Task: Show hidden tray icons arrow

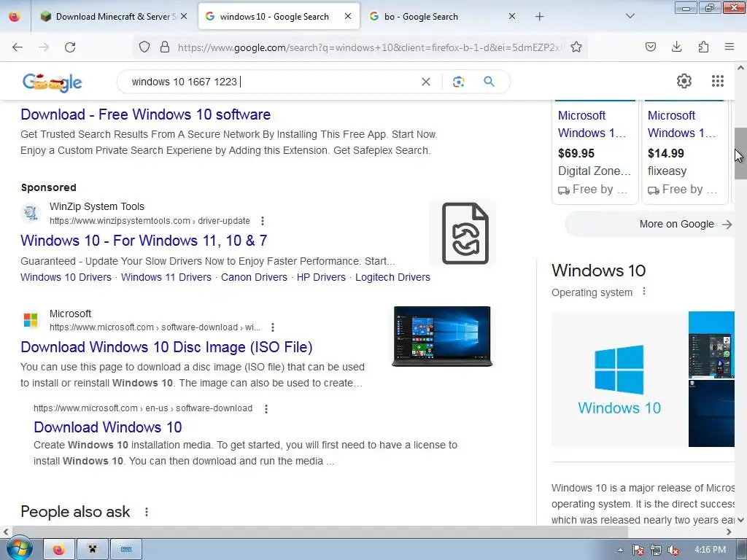Action: [620, 550]
